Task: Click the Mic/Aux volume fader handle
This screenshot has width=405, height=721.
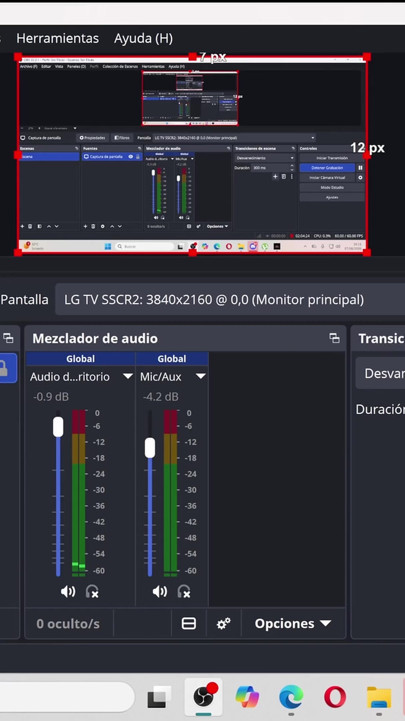Action: [150, 448]
